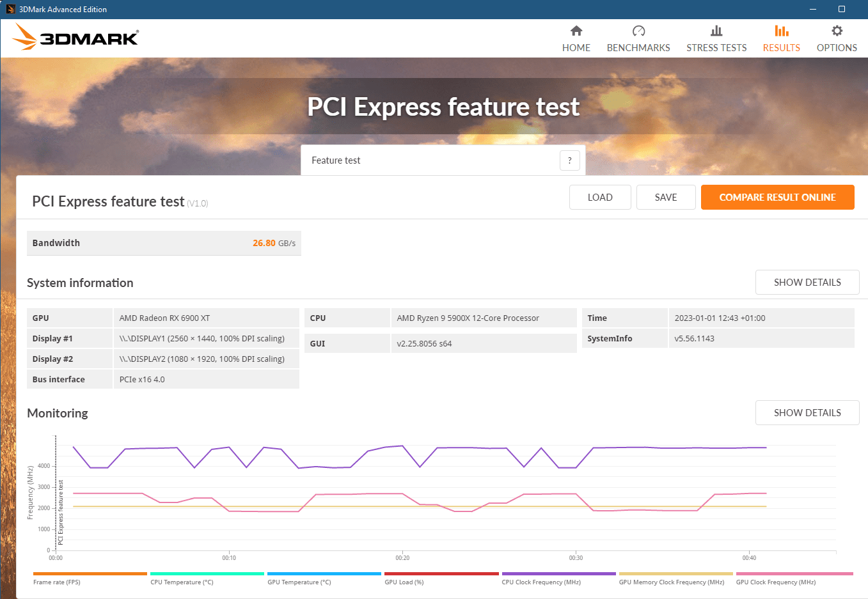868x599 pixels.
Task: Click the Frame rate (FPS) legend swatch
Action: pos(90,574)
